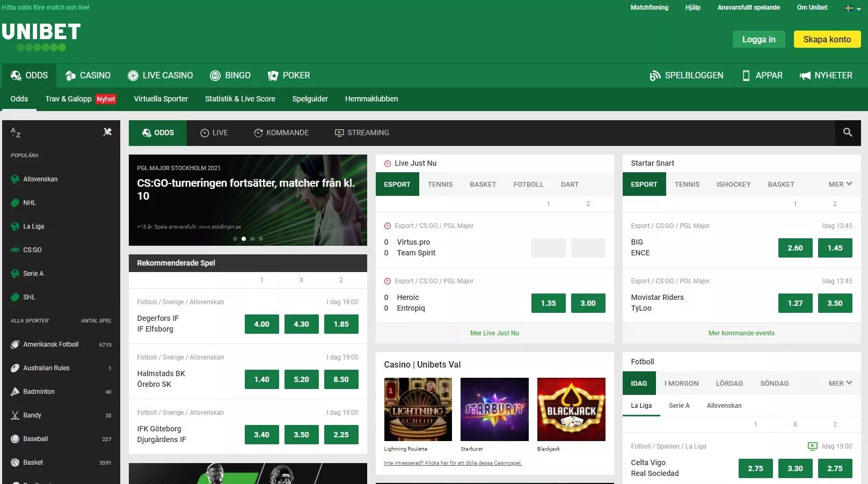Viewport: 868px width, 484px height.
Task: Select TENNIS tab in Live Just Nu
Action: click(x=440, y=184)
